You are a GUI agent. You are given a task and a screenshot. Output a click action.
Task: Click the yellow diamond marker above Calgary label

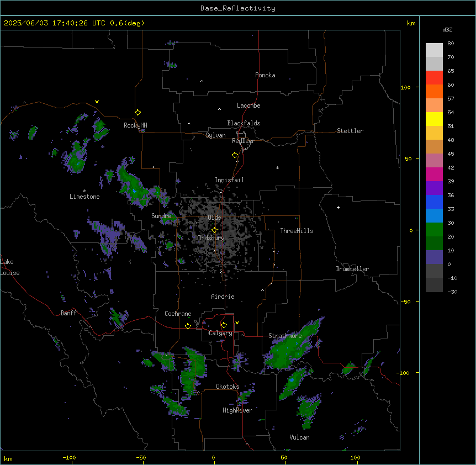pos(224,325)
